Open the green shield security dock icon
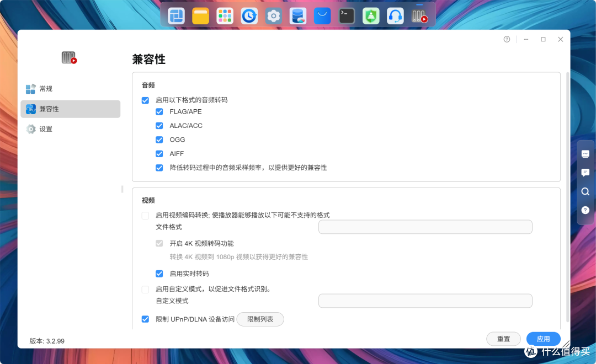Image resolution: width=596 pixels, height=364 pixels. click(371, 16)
